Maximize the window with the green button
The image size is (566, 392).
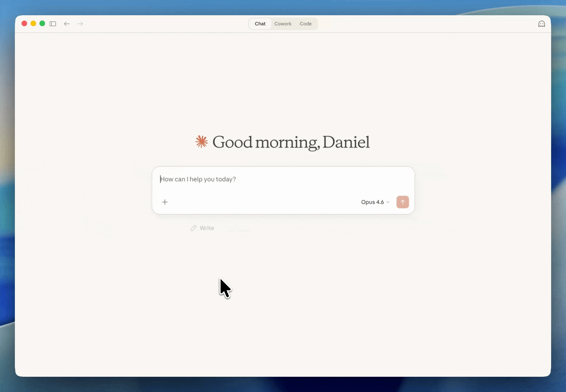(42, 24)
